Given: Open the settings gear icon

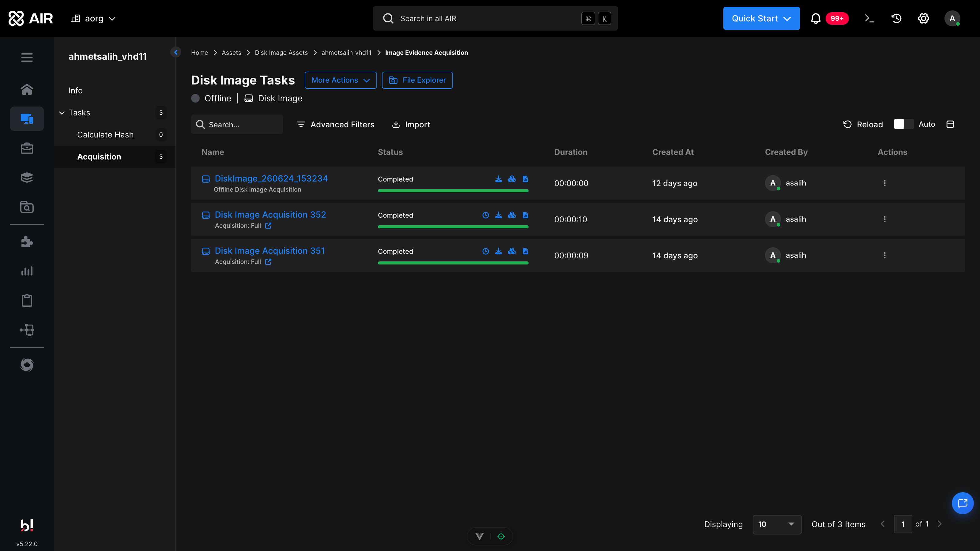Looking at the screenshot, I should tap(924, 18).
